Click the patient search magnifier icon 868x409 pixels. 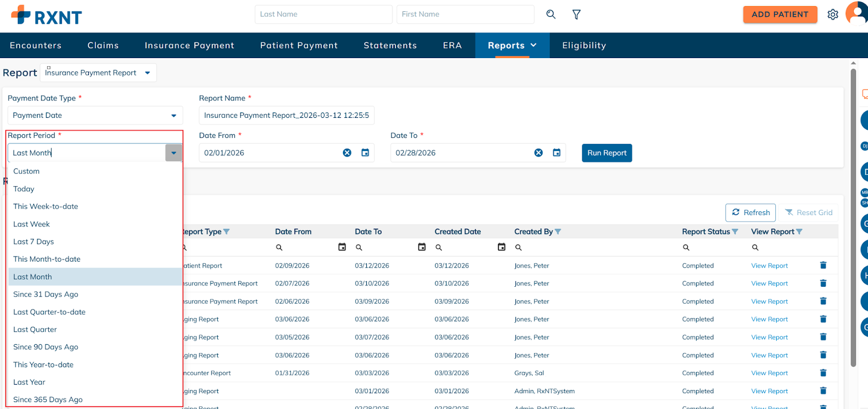(551, 15)
